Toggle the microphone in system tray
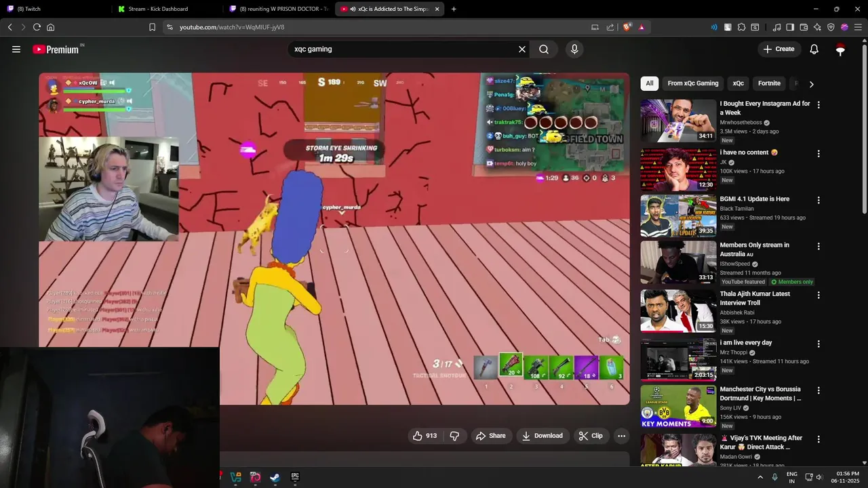This screenshot has height=488, width=868. click(774, 477)
